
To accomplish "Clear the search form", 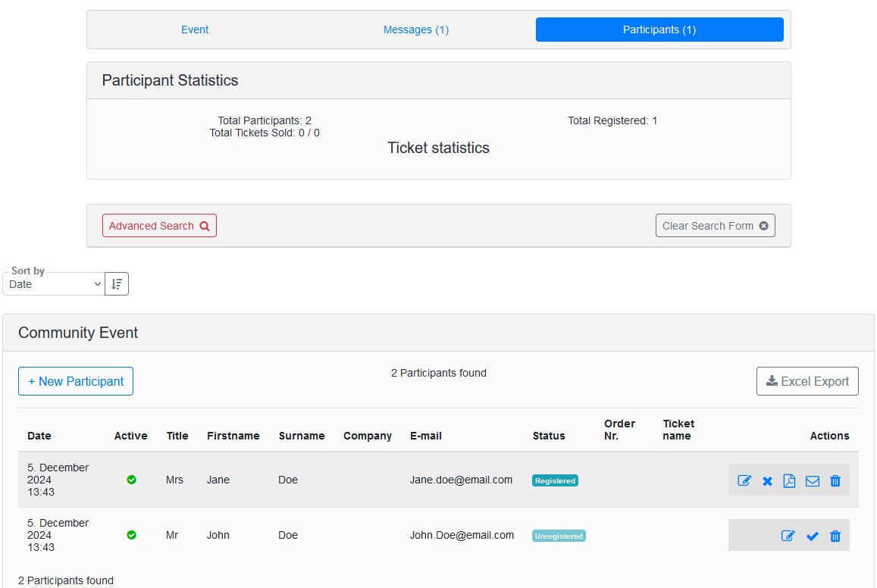I will (x=715, y=226).
